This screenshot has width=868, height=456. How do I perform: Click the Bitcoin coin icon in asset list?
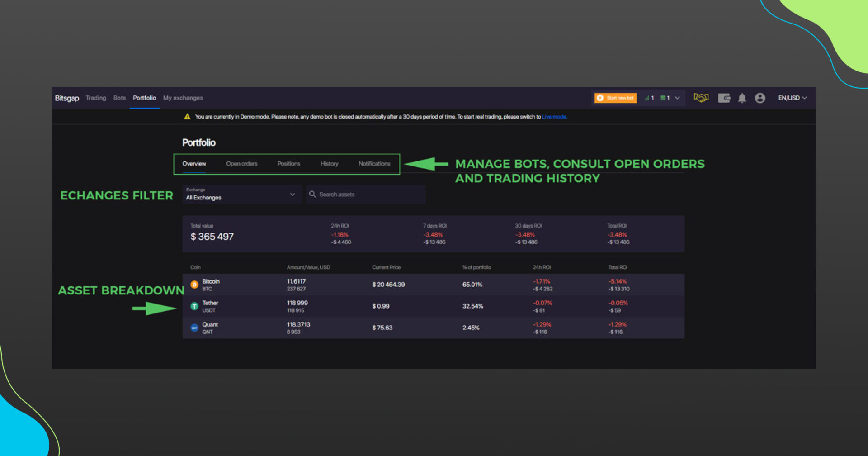pos(194,284)
